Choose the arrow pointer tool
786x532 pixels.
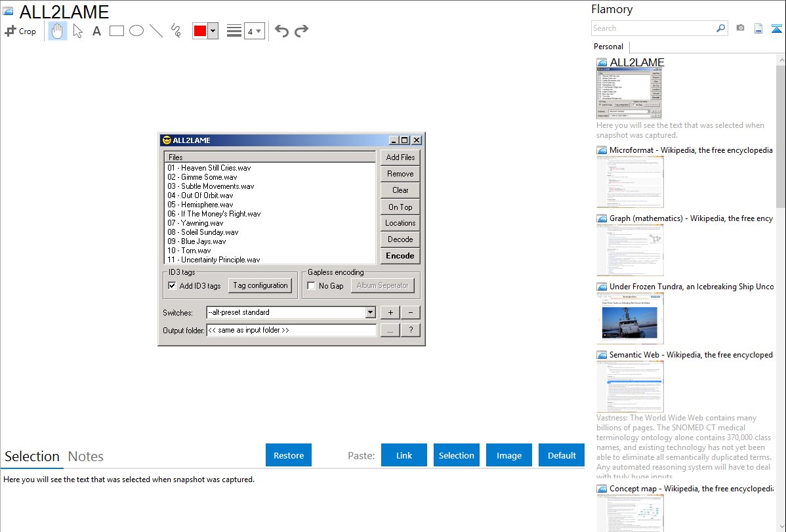77,31
